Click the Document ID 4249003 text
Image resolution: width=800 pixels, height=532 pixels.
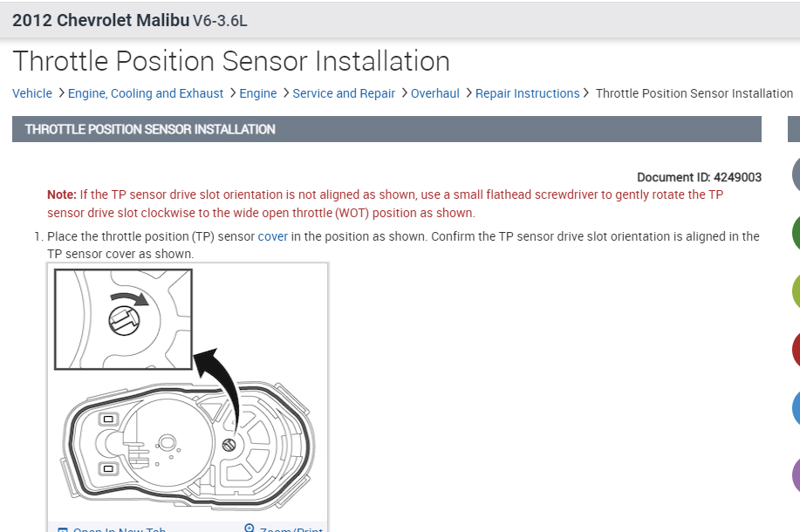pos(699,177)
